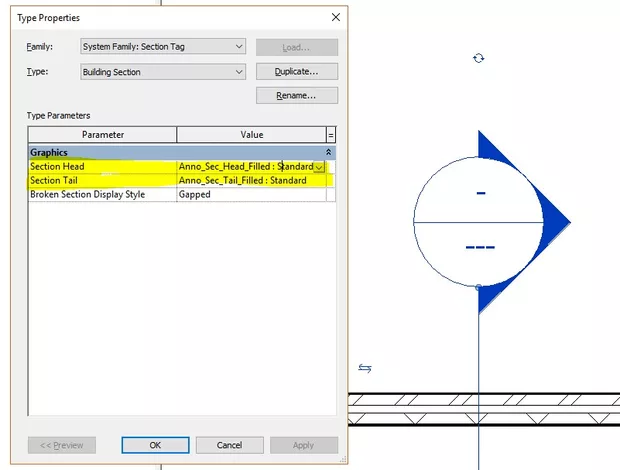Click the Duplicate button
620x470 pixels.
(x=297, y=72)
